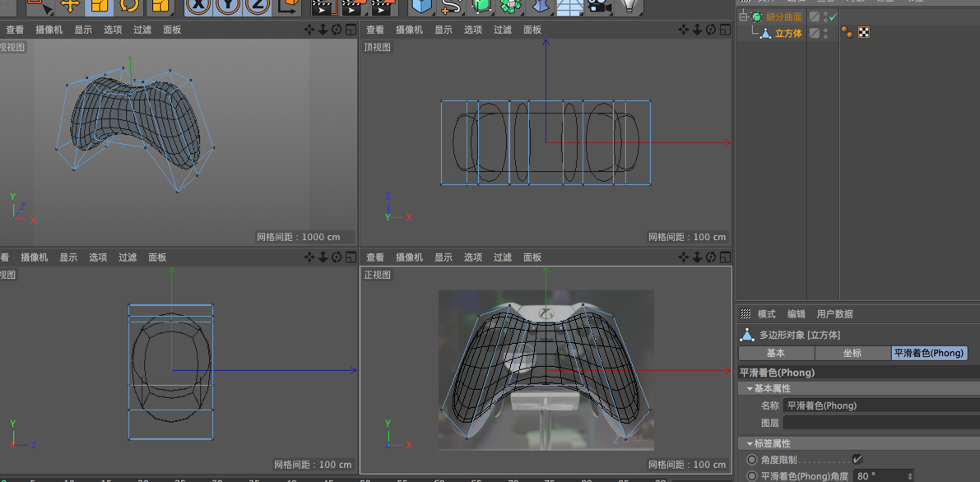Image resolution: width=980 pixels, height=482 pixels.
Task: Add a camera object
Action: 599,6
